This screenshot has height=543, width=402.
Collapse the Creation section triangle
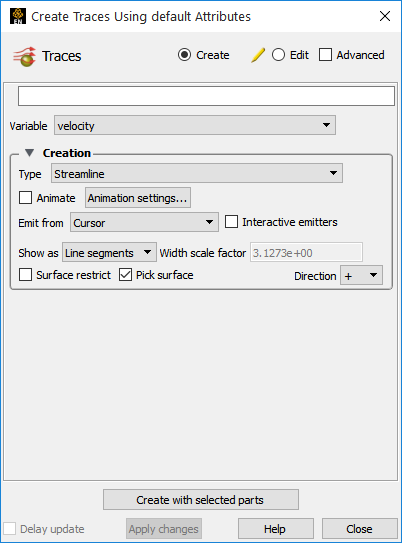(x=30, y=153)
